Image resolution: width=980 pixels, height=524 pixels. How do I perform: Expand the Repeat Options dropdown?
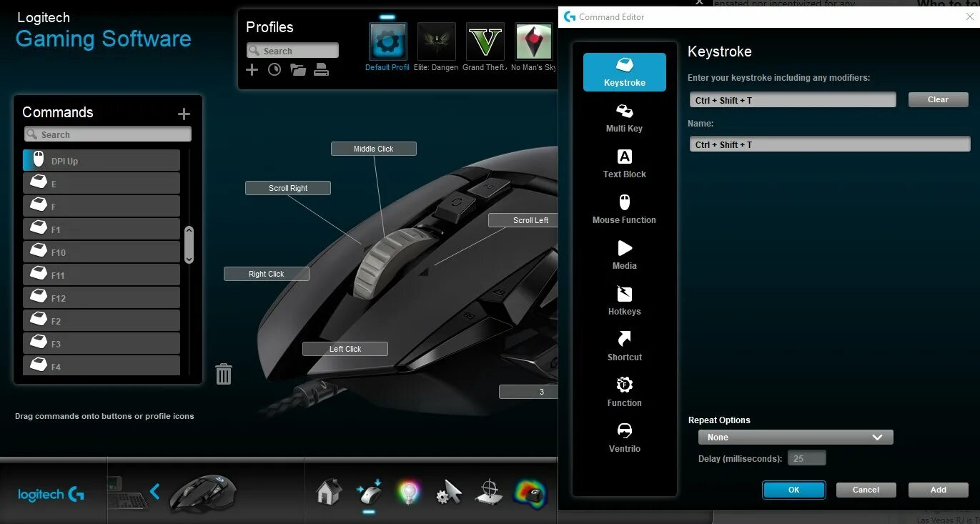click(796, 437)
